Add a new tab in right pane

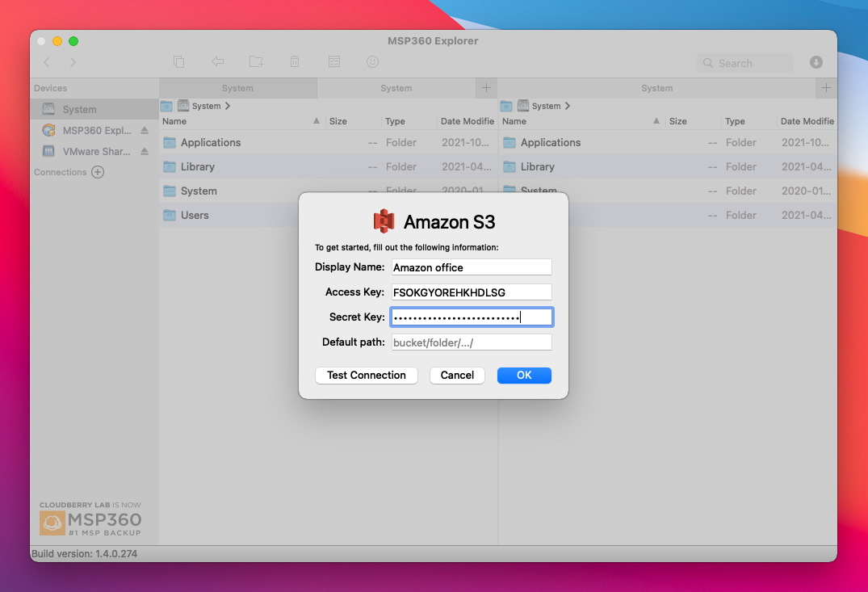point(826,87)
